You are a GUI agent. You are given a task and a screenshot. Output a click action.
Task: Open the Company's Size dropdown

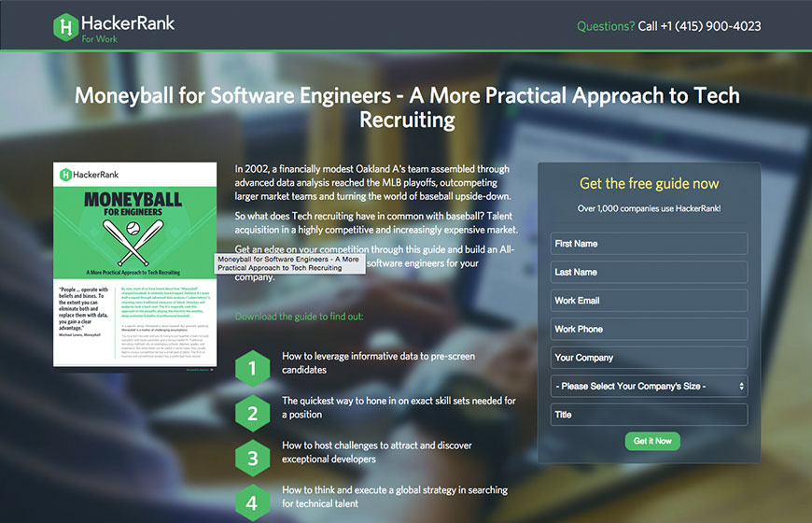pos(649,386)
